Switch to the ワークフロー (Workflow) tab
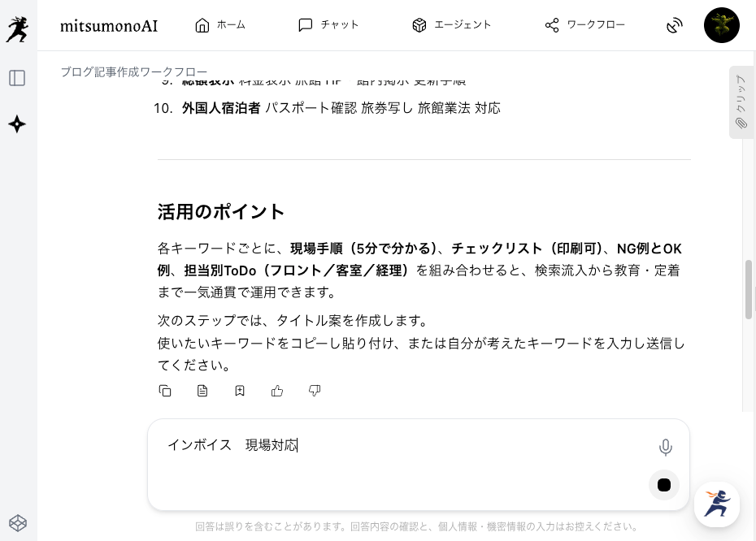 coord(584,25)
